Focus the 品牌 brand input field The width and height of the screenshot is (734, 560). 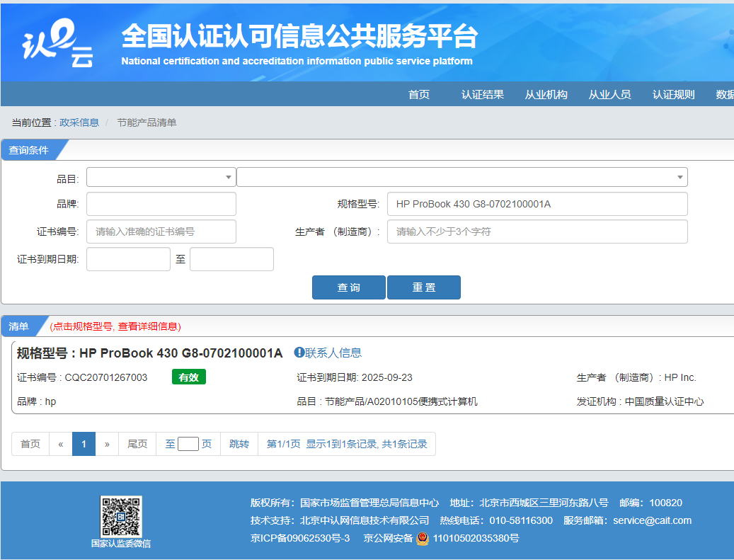[161, 204]
